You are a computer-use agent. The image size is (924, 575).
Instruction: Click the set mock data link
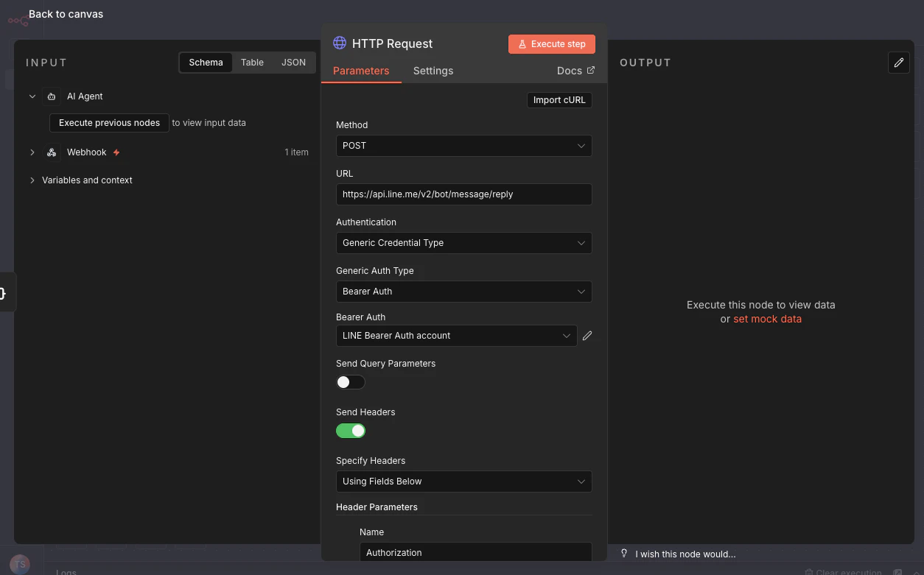pos(767,319)
